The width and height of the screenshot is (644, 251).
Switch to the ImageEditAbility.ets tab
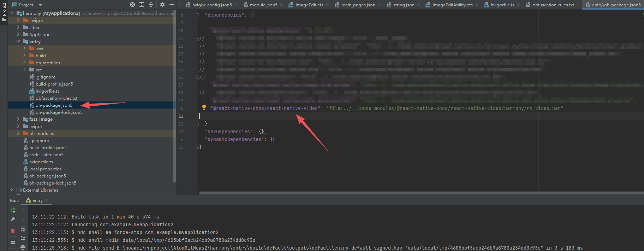click(x=452, y=5)
